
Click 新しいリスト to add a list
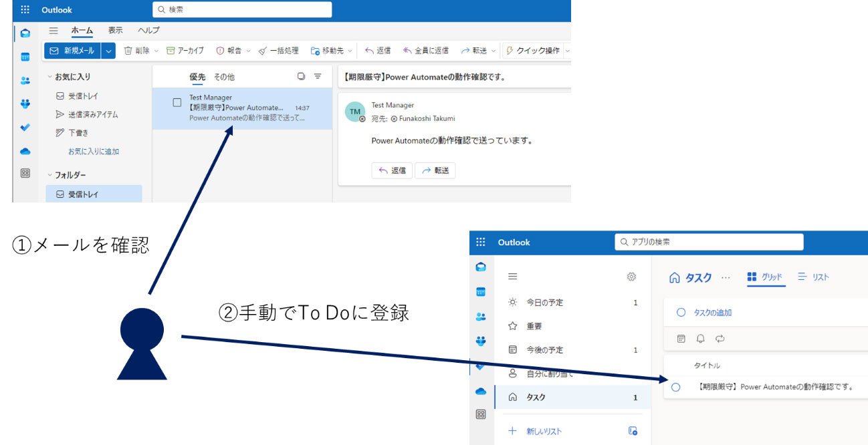(544, 431)
